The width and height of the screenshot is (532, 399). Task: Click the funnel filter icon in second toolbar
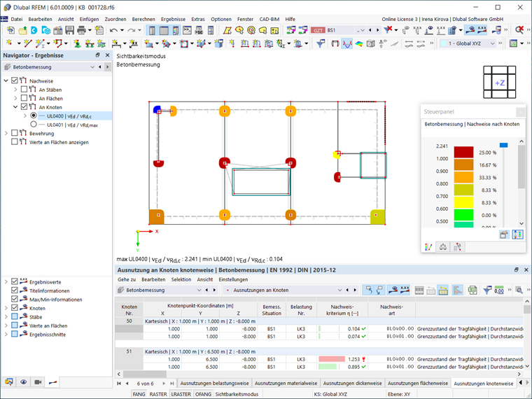pos(320,43)
